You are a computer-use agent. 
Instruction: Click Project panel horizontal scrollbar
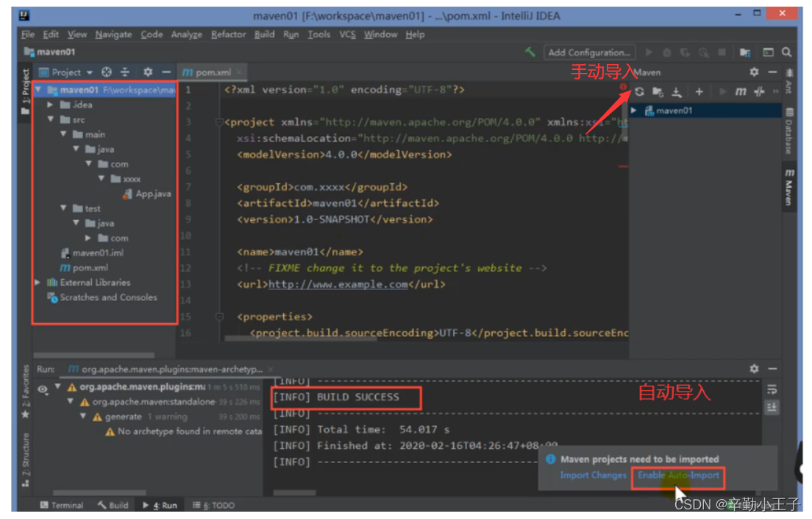click(93, 355)
